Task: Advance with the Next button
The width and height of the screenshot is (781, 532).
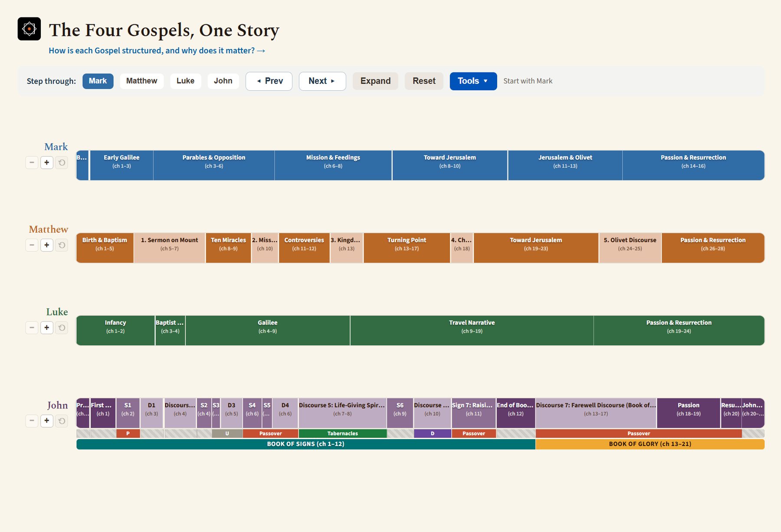Action: 322,81
